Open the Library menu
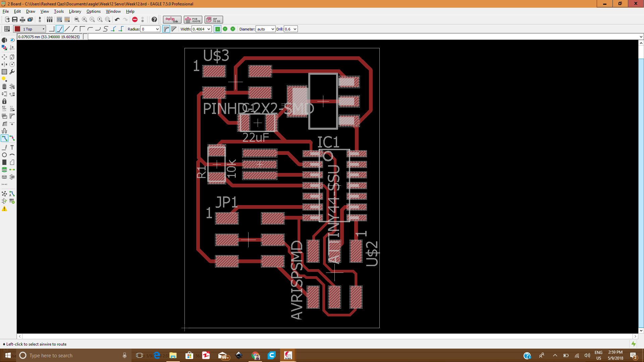 pos(75,11)
